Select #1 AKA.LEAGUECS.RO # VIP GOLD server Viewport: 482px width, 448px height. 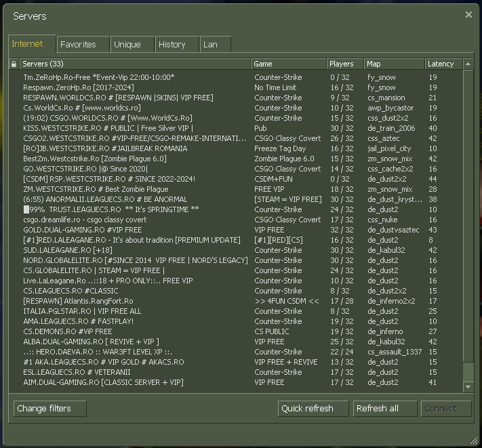[236, 362]
